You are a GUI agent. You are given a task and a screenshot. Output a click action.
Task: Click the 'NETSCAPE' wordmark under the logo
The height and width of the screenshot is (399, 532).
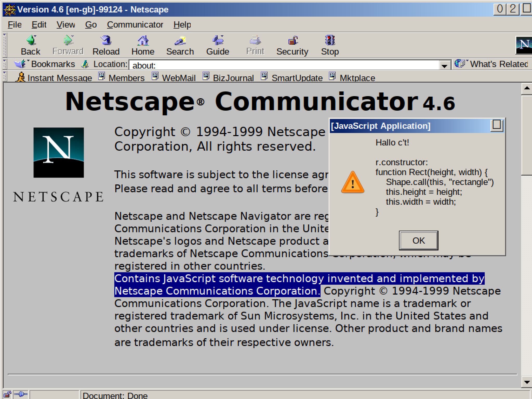(58, 197)
